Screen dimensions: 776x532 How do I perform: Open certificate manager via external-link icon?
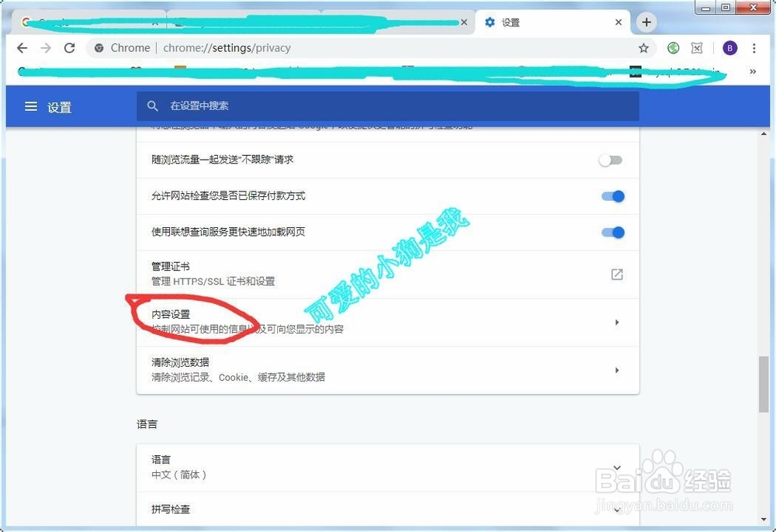click(x=617, y=275)
